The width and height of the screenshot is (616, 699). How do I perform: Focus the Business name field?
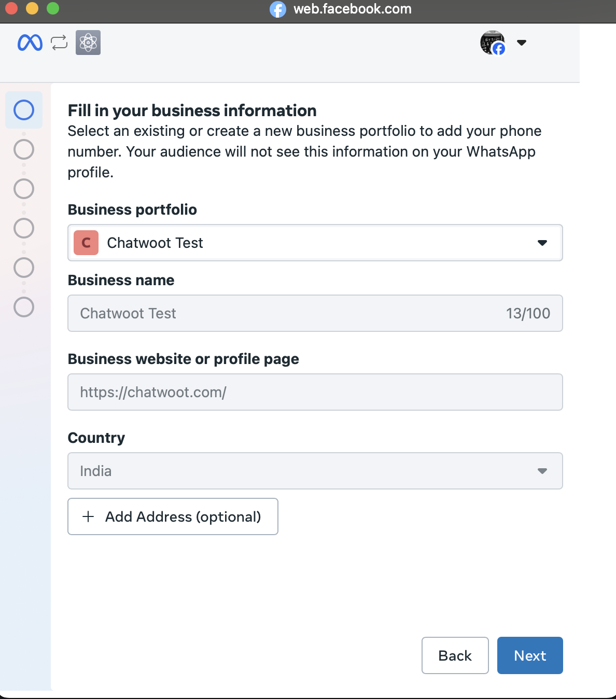pos(315,313)
